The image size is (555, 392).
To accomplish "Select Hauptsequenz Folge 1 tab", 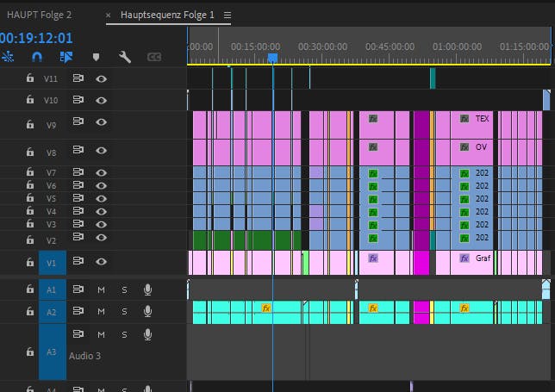I will 167,16.
